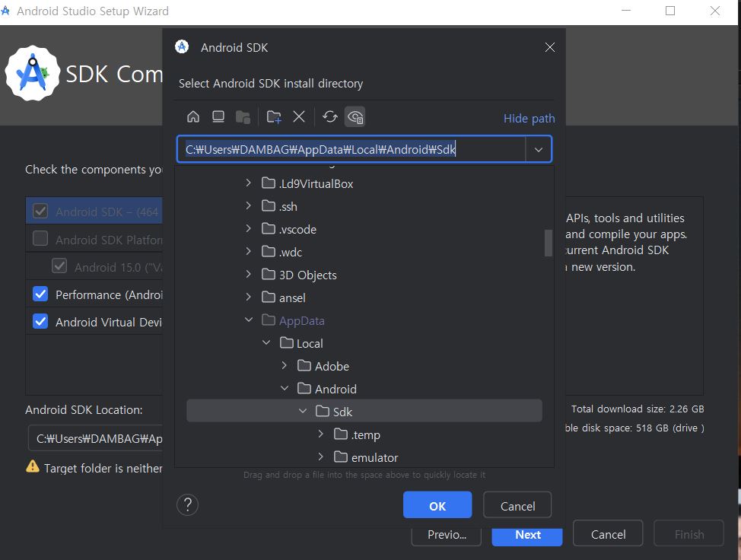Screen dimensions: 741x560
Task: Click the Delete toolbar icon
Action: pyautogui.click(x=299, y=116)
